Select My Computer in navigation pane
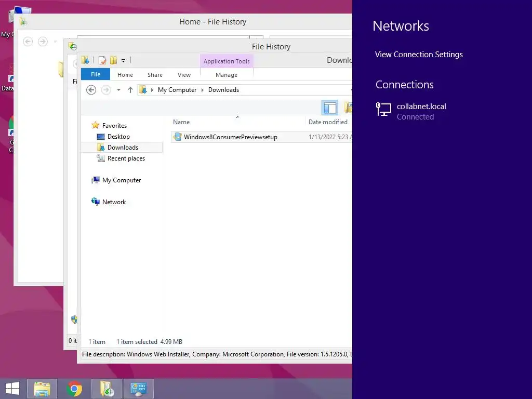 122,180
